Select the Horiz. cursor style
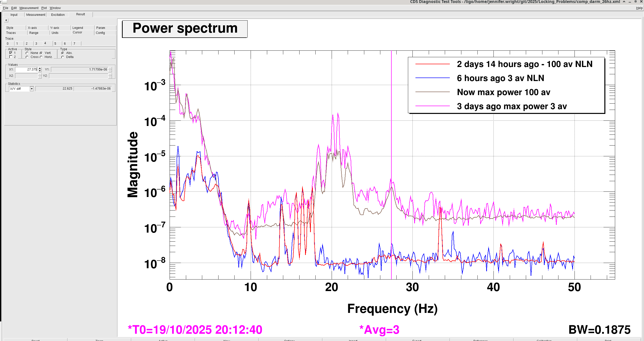Screen dimensions: 644x341 click(41, 57)
